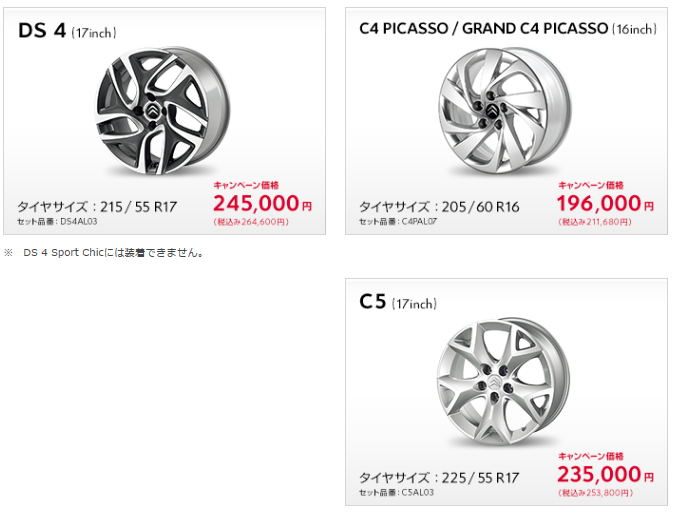Click the 196,000 yen campaign price

[605, 203]
